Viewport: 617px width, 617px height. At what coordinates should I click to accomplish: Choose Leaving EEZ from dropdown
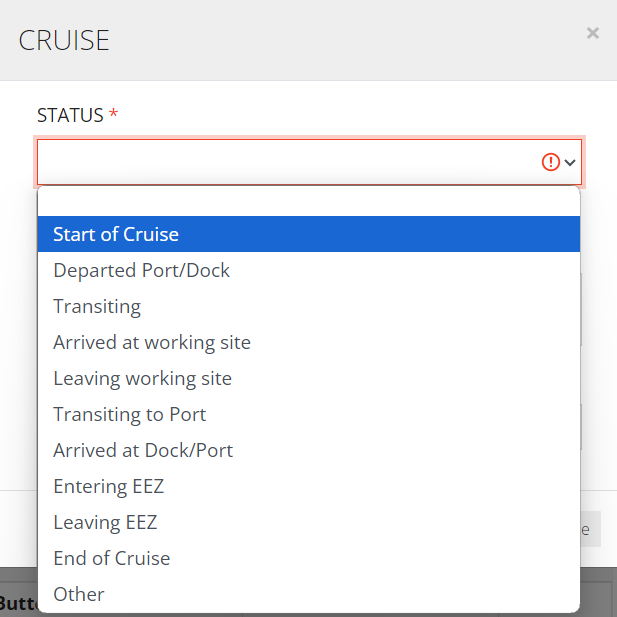tap(308, 522)
